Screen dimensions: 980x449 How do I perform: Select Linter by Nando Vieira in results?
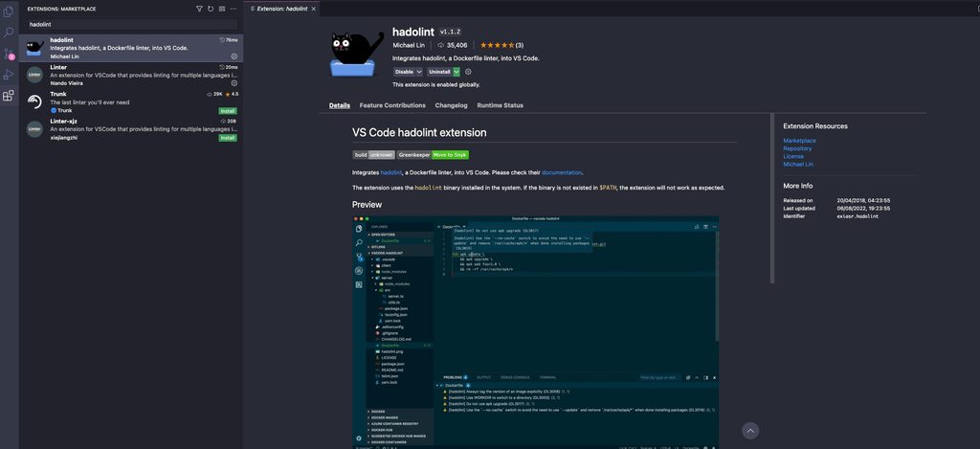point(131,75)
